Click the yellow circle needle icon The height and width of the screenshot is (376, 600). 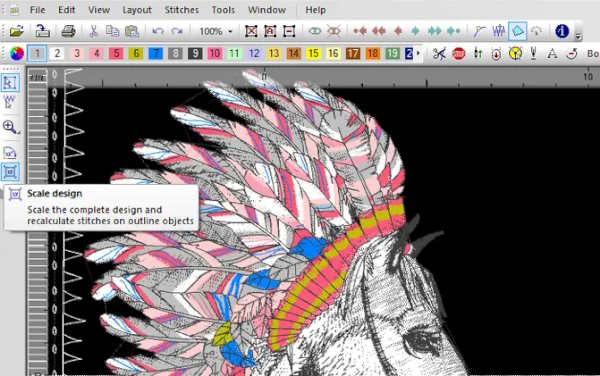[x=515, y=54]
